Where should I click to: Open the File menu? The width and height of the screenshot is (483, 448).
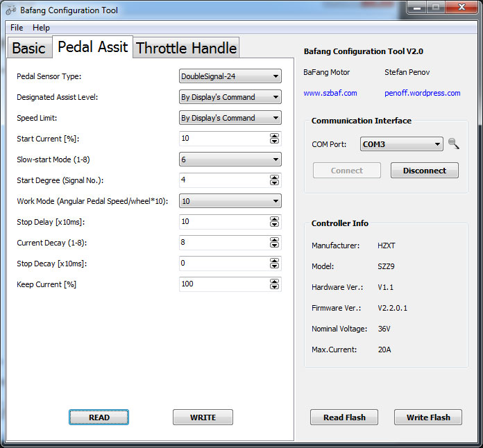[17, 28]
